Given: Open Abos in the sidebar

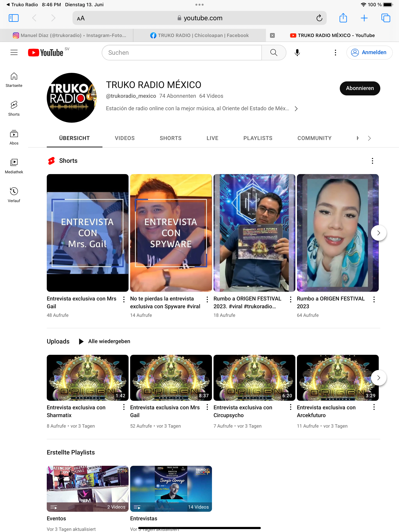Looking at the screenshot, I should tap(14, 137).
